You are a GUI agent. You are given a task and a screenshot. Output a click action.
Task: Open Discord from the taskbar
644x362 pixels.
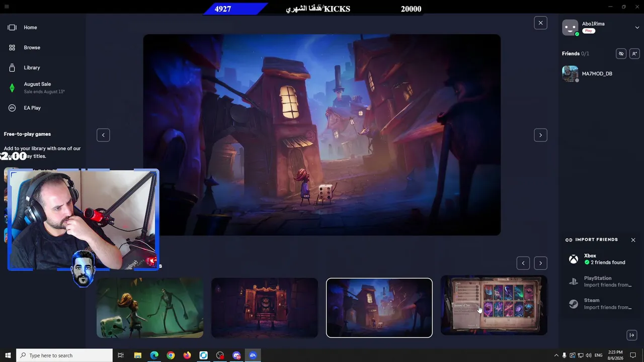[236, 355]
